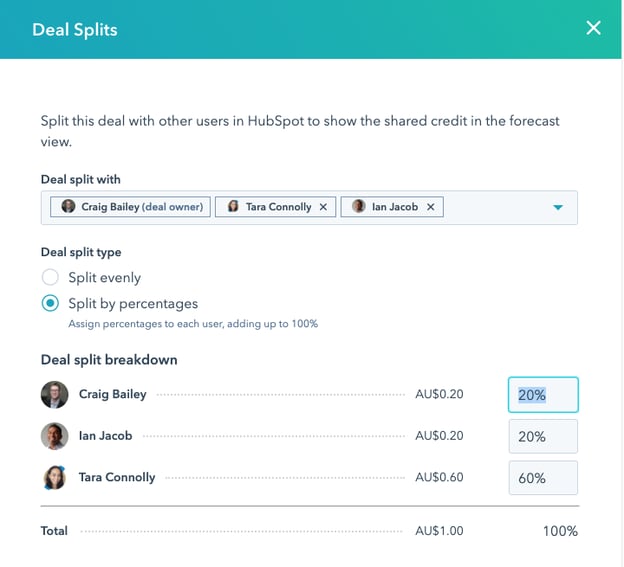Remove Tara Connolly from the split

tap(323, 207)
